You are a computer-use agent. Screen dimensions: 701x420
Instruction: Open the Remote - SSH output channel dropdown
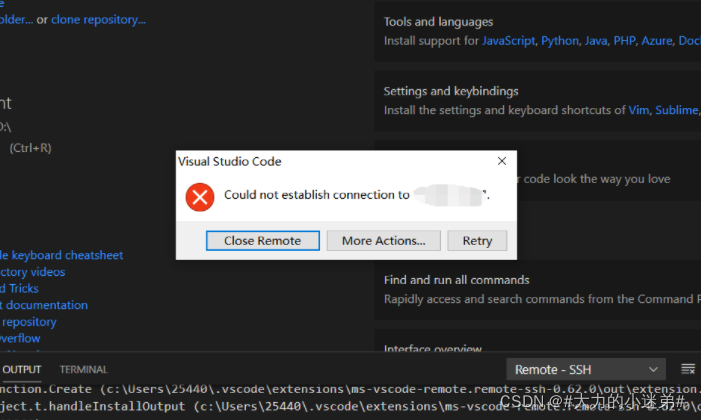(586, 369)
